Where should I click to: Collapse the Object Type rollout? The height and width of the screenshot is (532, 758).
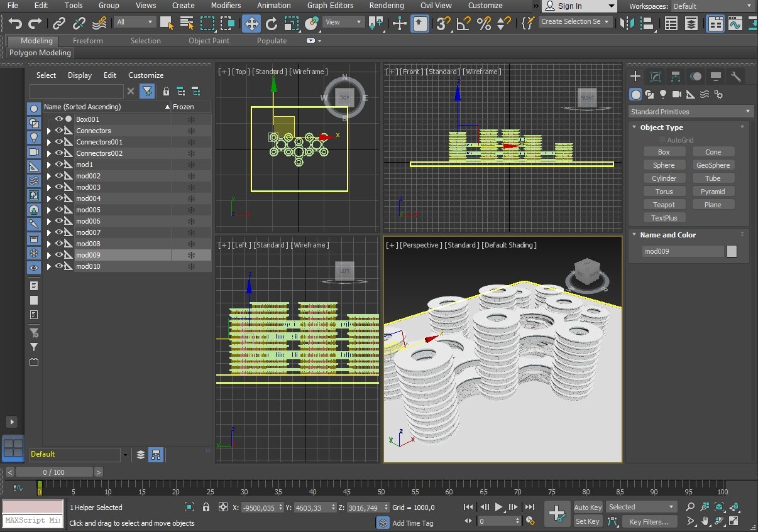[x=661, y=128]
